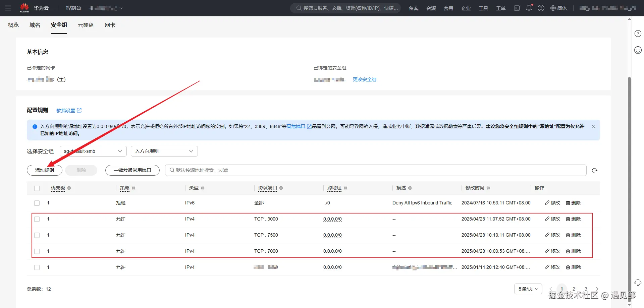This screenshot has height=308, width=644.
Task: Edit the last rule row
Action: pos(552,267)
